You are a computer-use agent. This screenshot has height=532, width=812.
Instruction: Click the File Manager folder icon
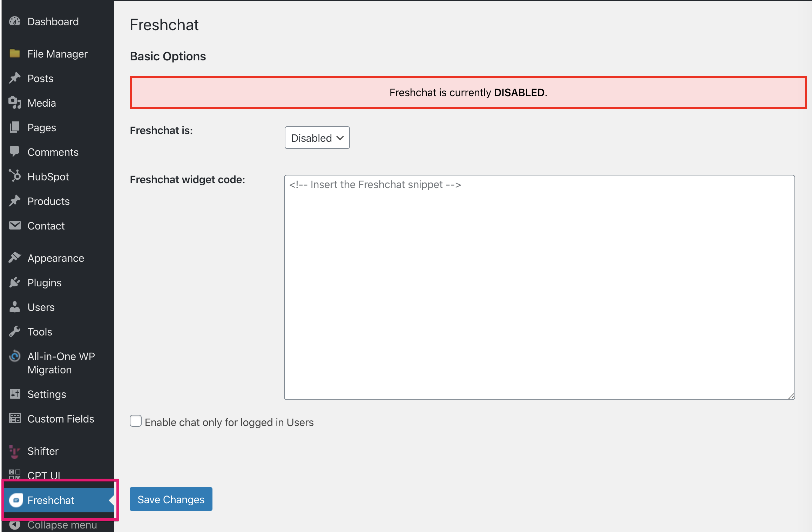click(15, 53)
